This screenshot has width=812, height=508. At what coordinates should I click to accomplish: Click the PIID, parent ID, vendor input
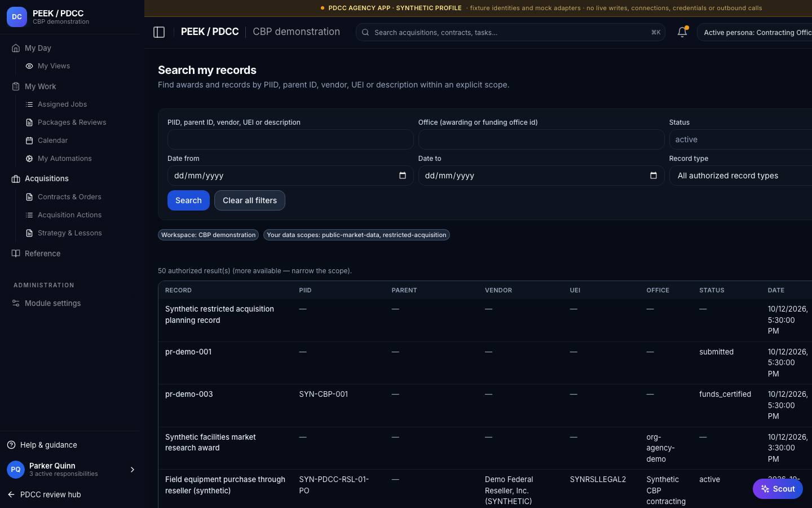click(290, 139)
